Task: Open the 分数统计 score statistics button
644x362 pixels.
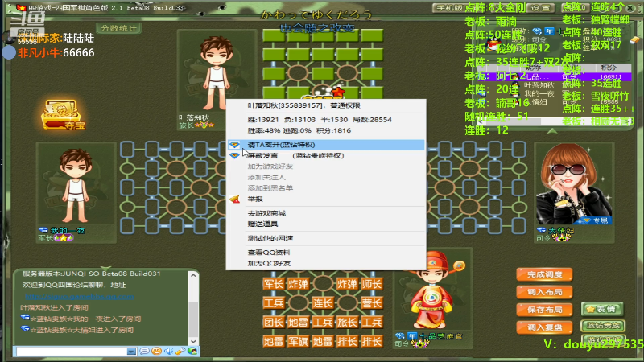Action: coord(118,28)
